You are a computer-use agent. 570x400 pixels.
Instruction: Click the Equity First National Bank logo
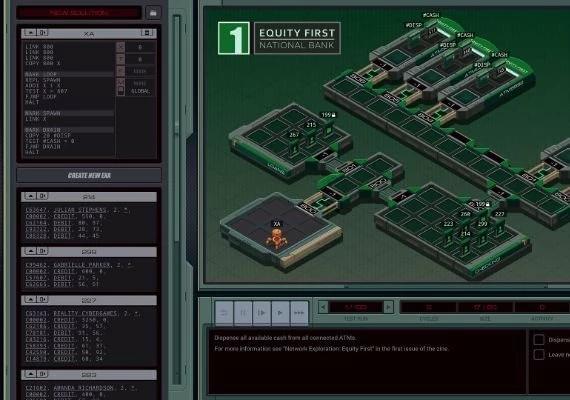(279, 38)
